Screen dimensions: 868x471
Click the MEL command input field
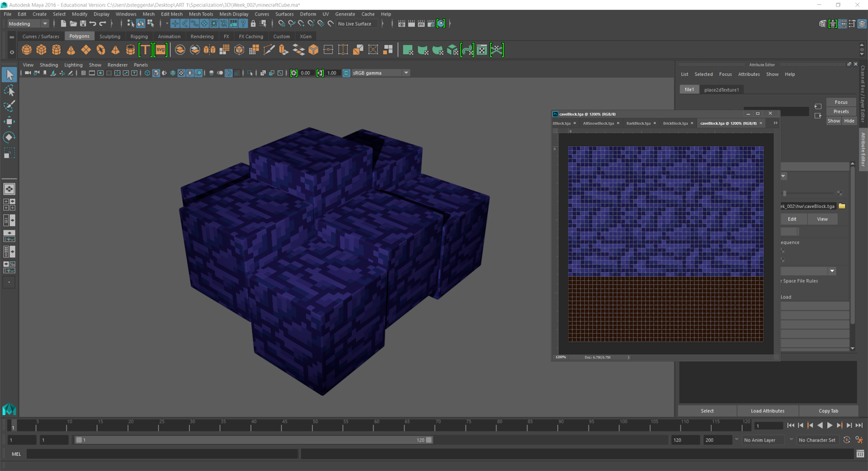click(162, 454)
